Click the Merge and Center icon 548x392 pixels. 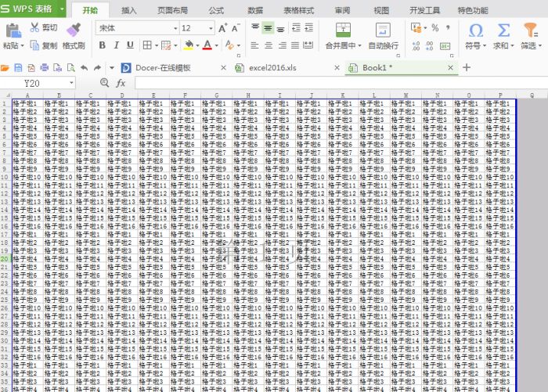343,30
